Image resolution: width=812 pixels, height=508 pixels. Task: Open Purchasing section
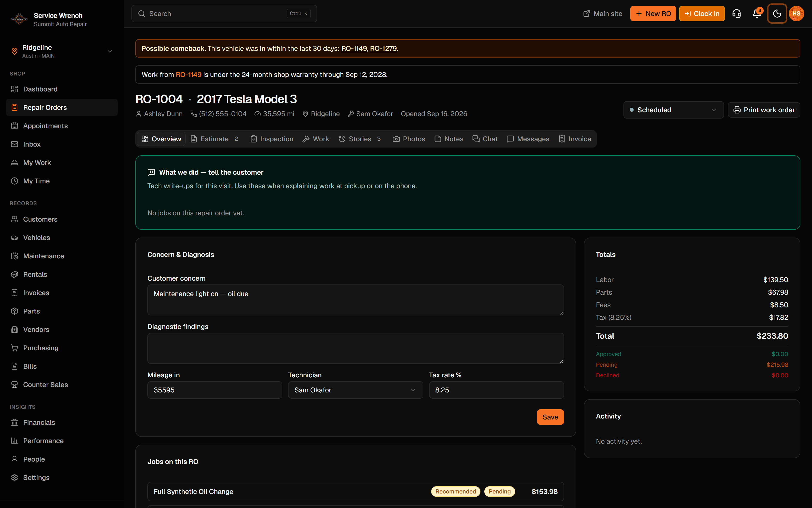62,348
